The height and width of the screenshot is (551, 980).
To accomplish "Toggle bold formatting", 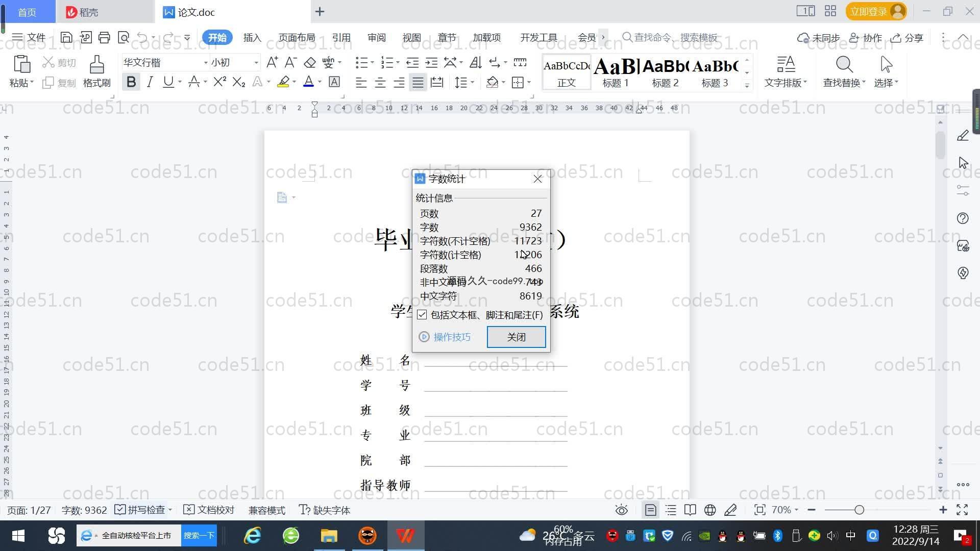I will click(x=131, y=82).
